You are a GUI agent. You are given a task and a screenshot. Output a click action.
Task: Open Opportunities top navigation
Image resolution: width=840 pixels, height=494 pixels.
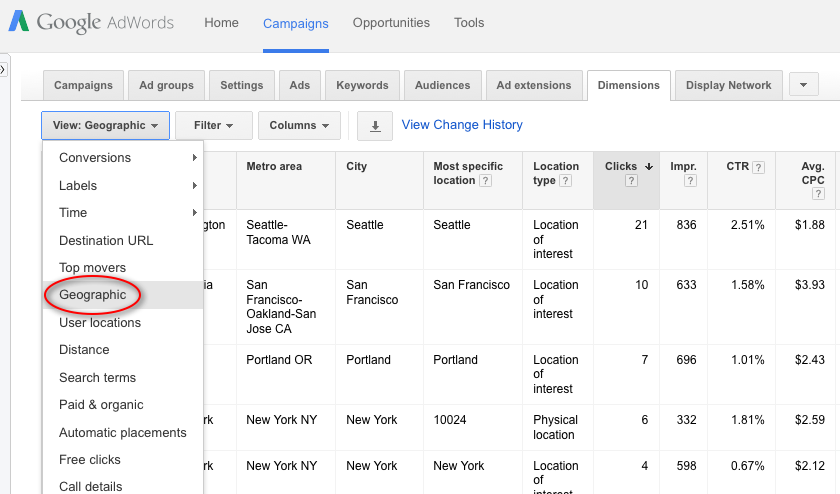tap(391, 23)
